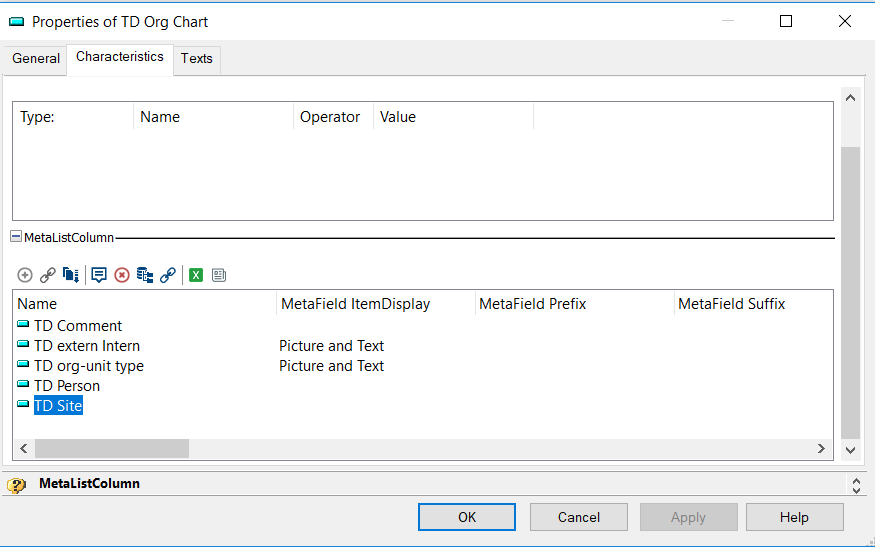
Task: Click the red remove icon
Action: [122, 275]
